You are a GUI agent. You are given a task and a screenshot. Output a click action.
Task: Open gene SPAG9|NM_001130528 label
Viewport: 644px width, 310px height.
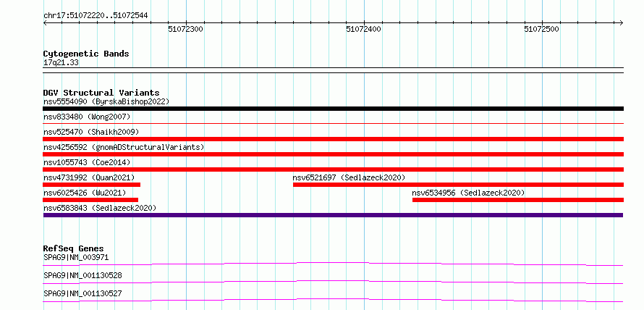tap(82, 275)
